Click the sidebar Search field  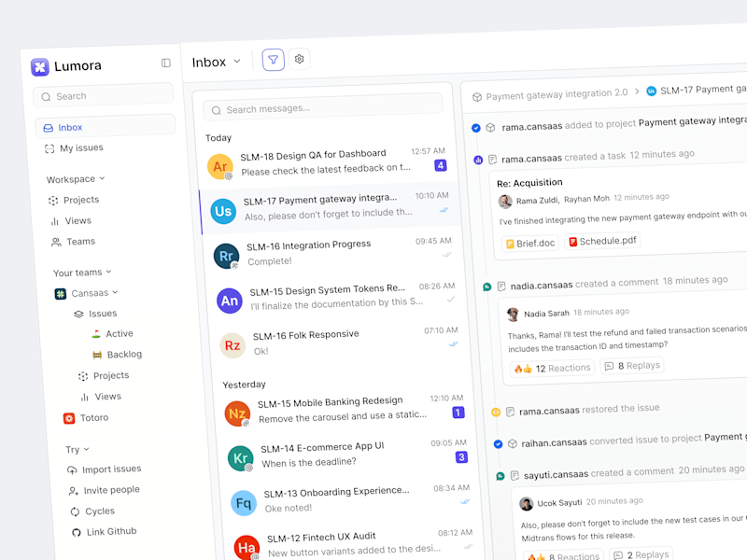pos(103,95)
